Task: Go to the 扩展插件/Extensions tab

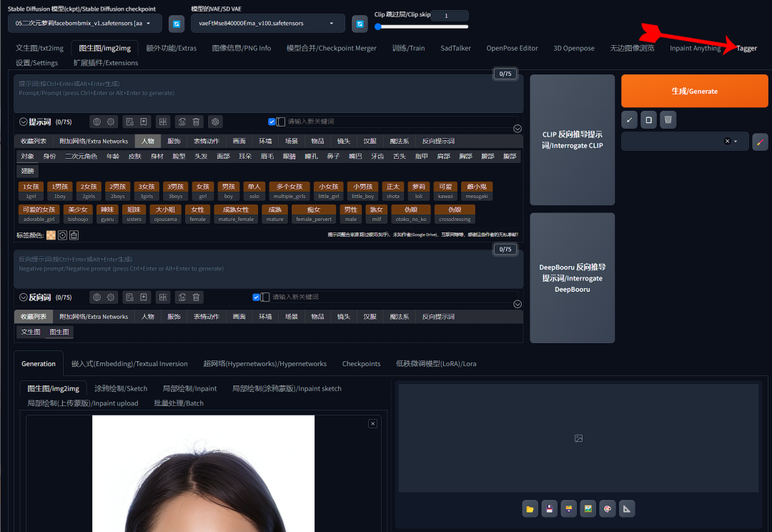Action: click(105, 62)
